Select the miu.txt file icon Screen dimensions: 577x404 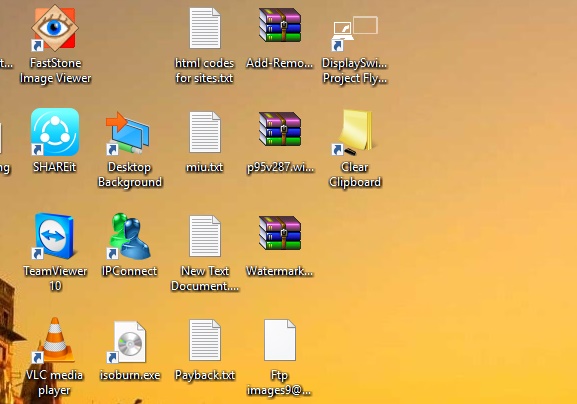pyautogui.click(x=205, y=132)
